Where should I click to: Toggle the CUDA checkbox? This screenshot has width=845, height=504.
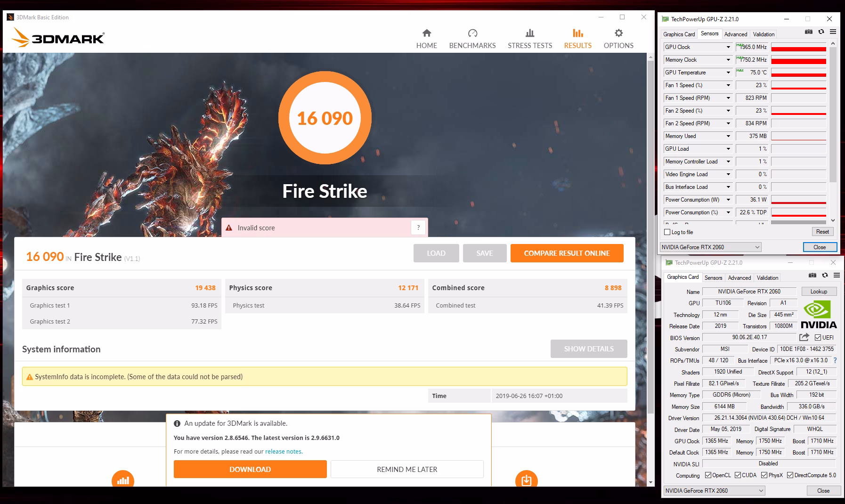(738, 475)
